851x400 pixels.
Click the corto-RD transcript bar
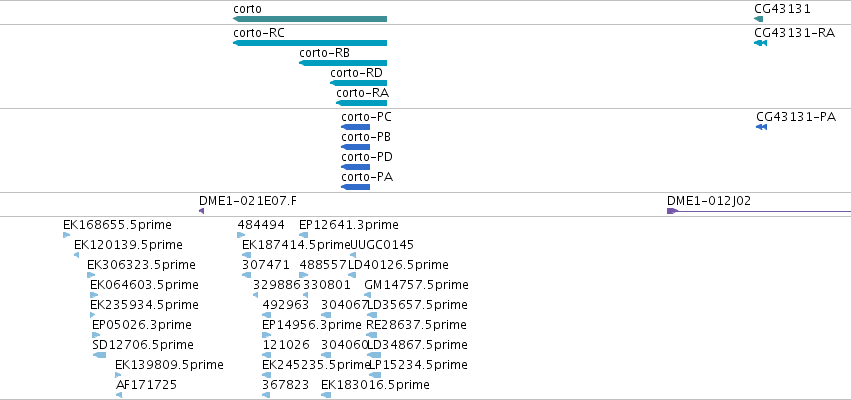tap(359, 83)
